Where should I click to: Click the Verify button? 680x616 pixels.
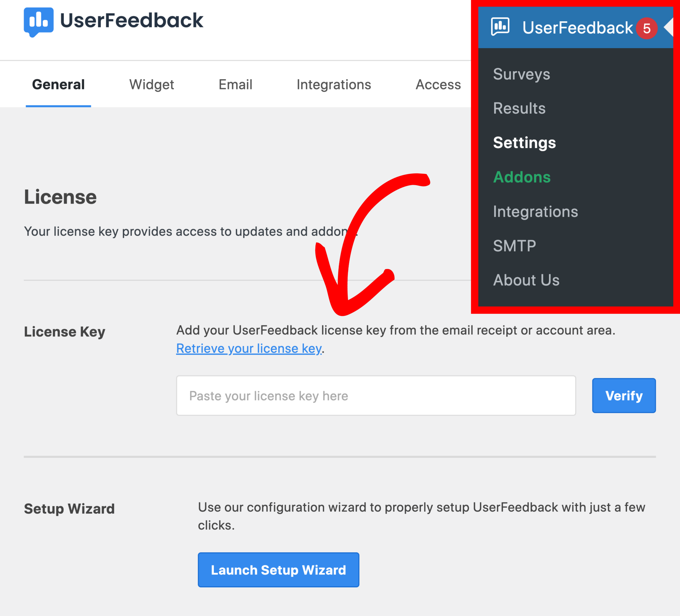(624, 396)
